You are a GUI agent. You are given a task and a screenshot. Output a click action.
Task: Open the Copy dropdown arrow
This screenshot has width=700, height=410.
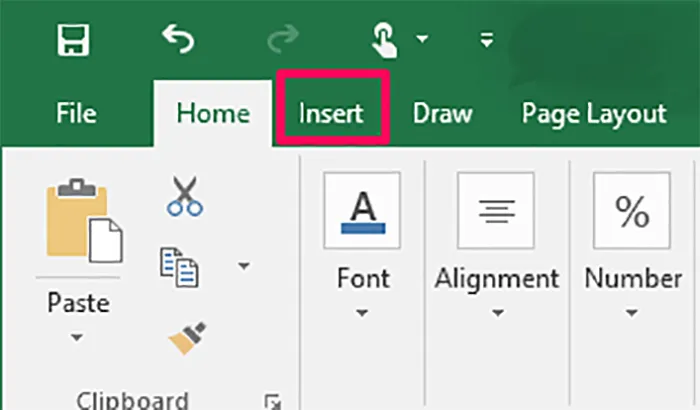click(242, 266)
